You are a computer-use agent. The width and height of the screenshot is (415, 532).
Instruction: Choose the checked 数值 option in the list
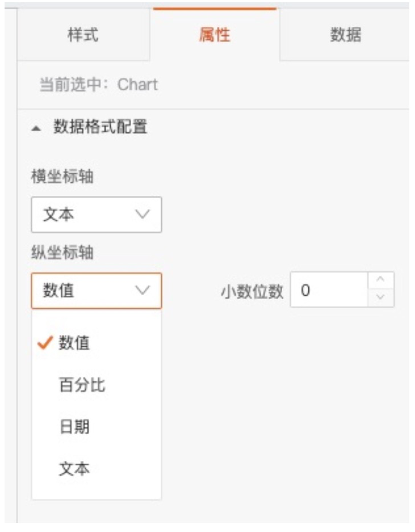coord(74,343)
